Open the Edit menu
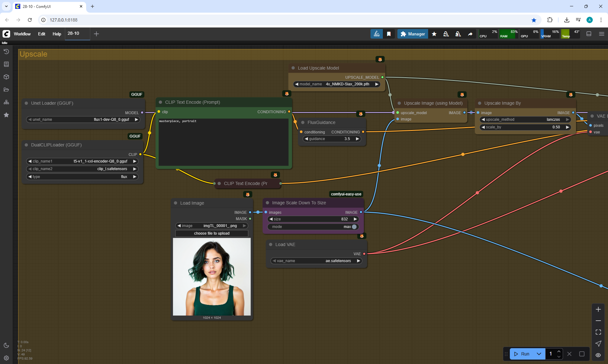This screenshot has height=364, width=608. coord(41,34)
